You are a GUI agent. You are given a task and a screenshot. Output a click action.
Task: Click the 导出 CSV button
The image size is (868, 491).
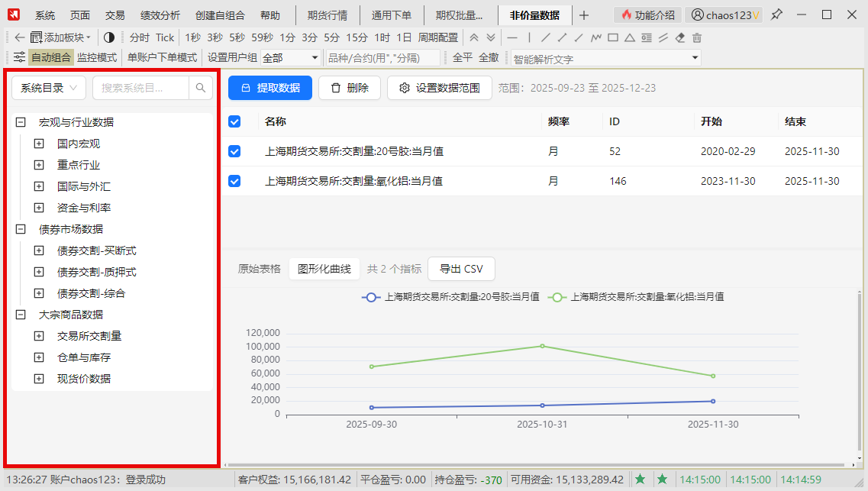(461, 269)
